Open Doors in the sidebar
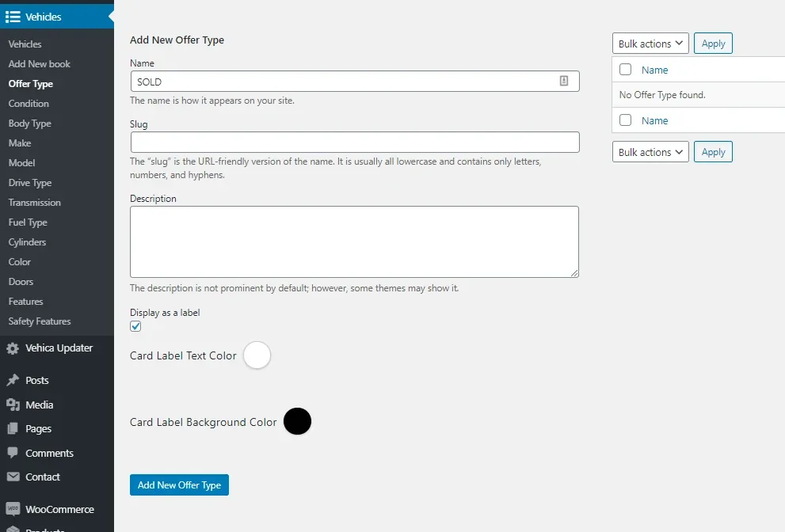Viewport: 785px width, 532px height. [x=21, y=282]
